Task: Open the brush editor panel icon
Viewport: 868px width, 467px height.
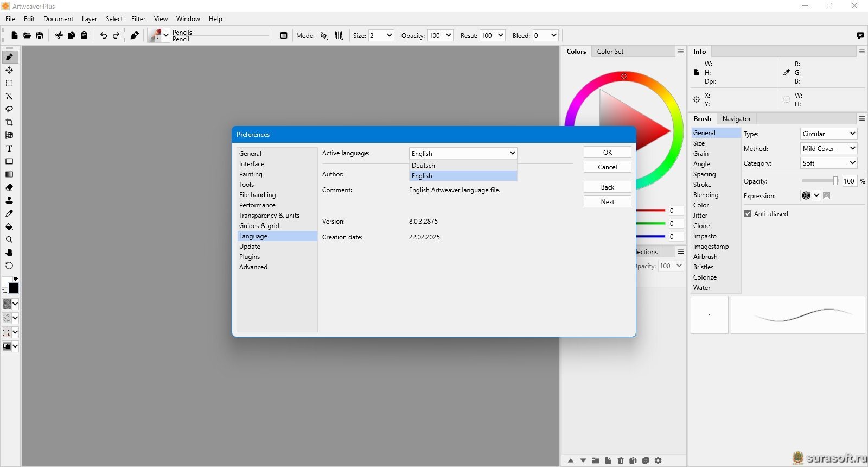Action: [284, 35]
